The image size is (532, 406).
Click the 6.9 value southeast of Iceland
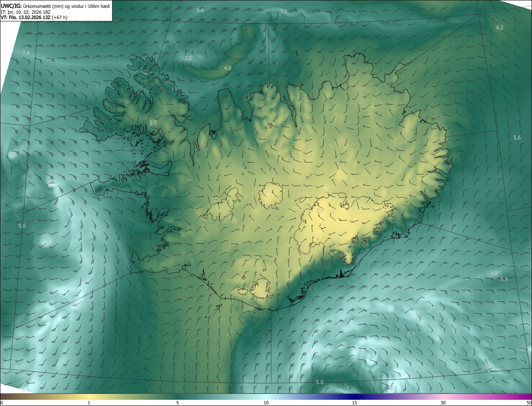tap(411, 333)
